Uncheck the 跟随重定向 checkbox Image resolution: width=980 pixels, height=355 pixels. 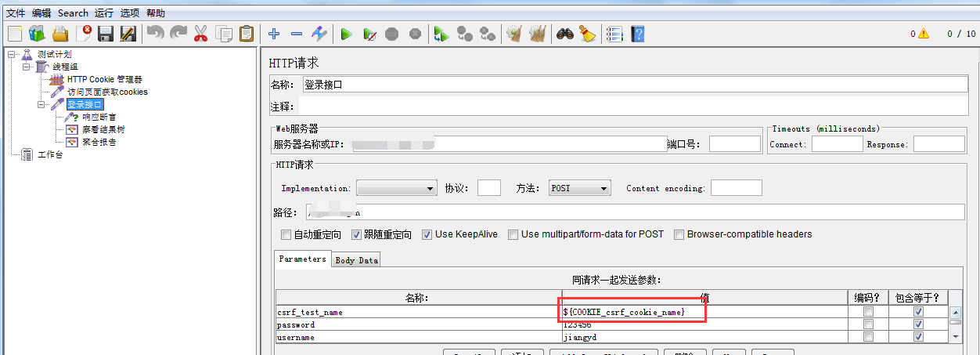point(357,234)
